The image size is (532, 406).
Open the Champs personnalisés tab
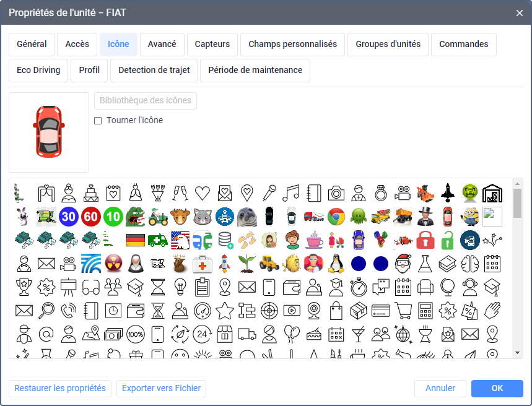[x=292, y=44]
